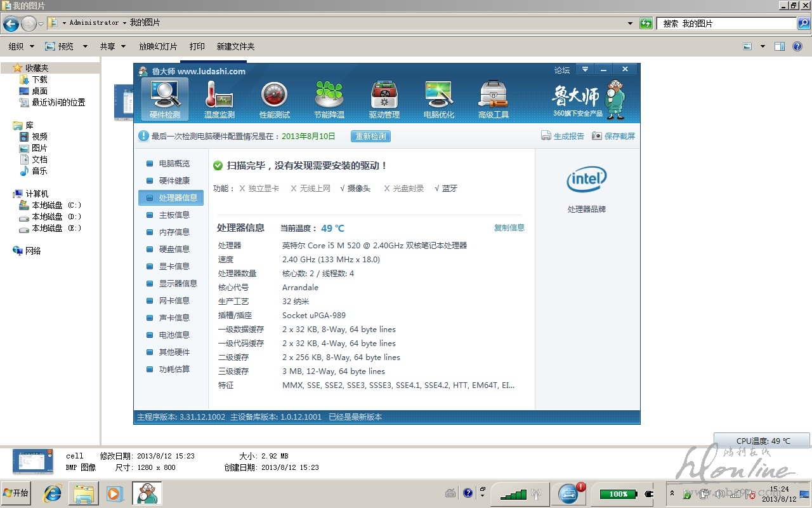Select 主板信息 in the sidebar
Screen dimensions: 812x508
pos(174,215)
